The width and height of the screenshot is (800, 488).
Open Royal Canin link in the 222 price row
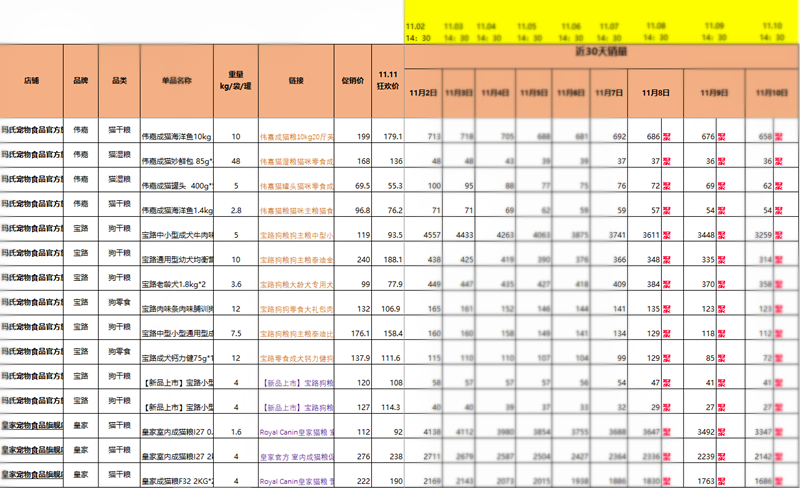coord(296,481)
